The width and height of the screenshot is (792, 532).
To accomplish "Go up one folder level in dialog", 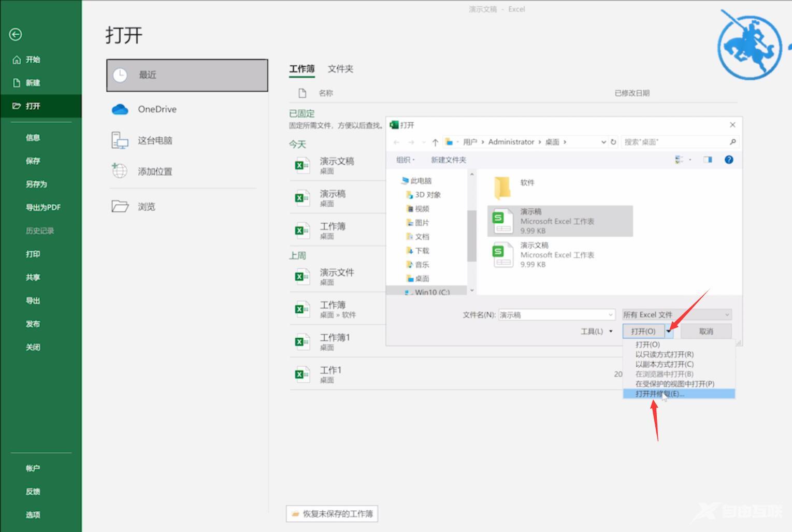I will tap(435, 142).
